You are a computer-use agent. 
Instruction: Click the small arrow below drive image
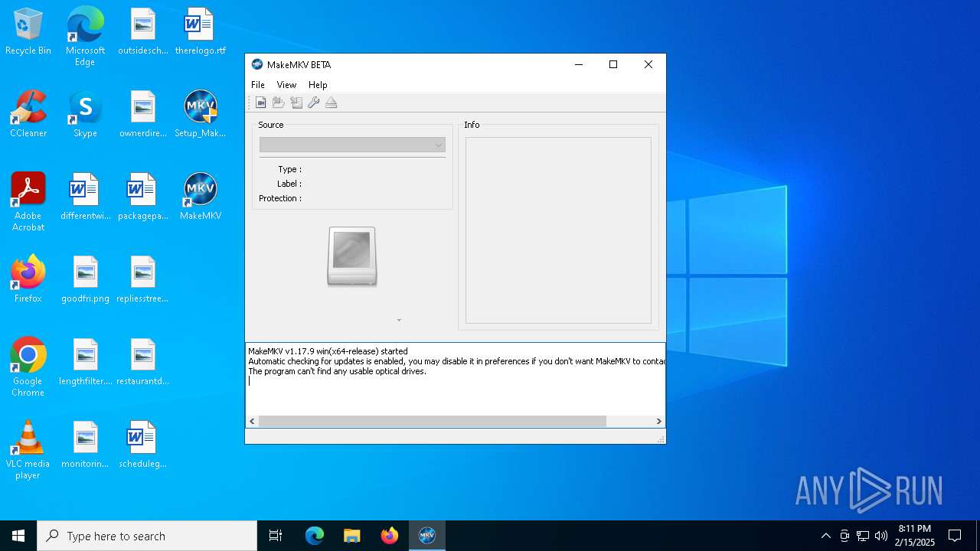[x=399, y=320]
